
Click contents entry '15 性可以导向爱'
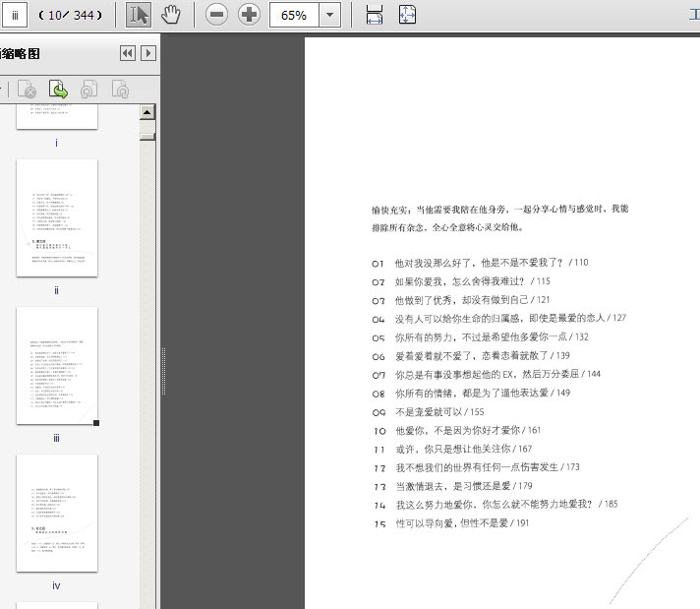[x=451, y=523]
